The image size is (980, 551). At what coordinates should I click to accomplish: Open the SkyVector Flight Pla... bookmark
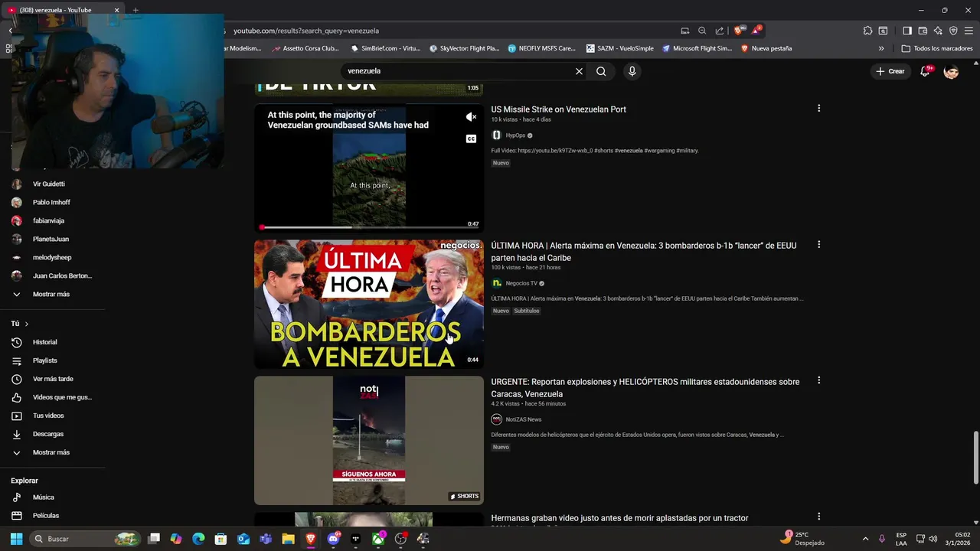pos(465,48)
